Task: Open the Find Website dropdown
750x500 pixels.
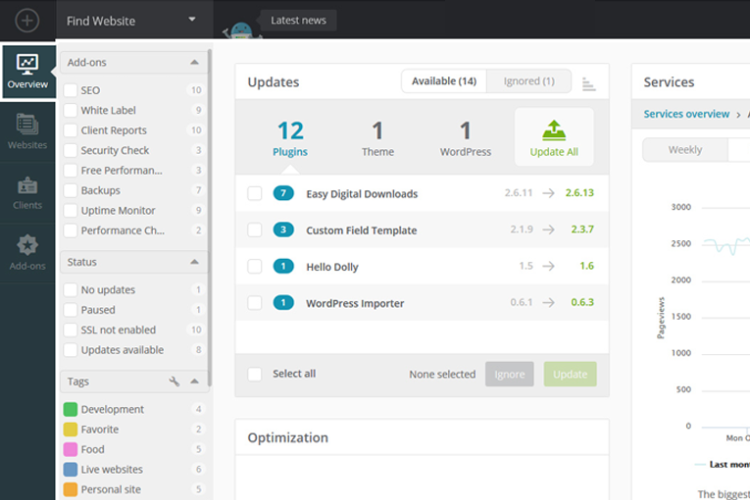Action: pyautogui.click(x=191, y=20)
